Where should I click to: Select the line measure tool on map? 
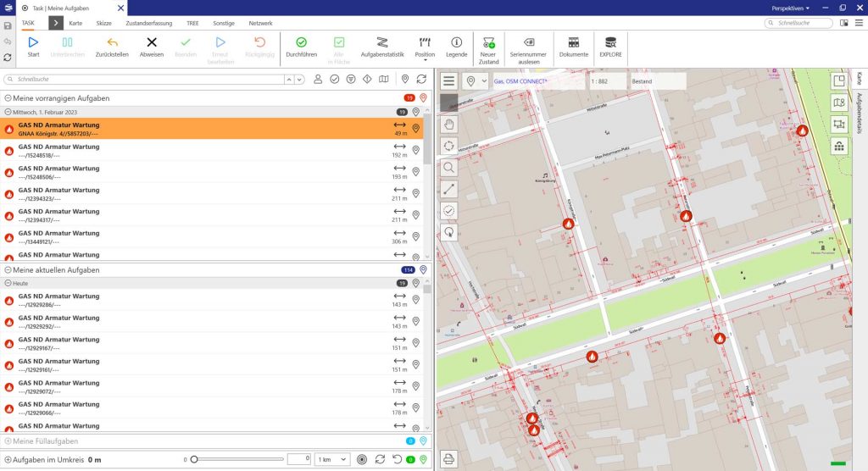449,190
